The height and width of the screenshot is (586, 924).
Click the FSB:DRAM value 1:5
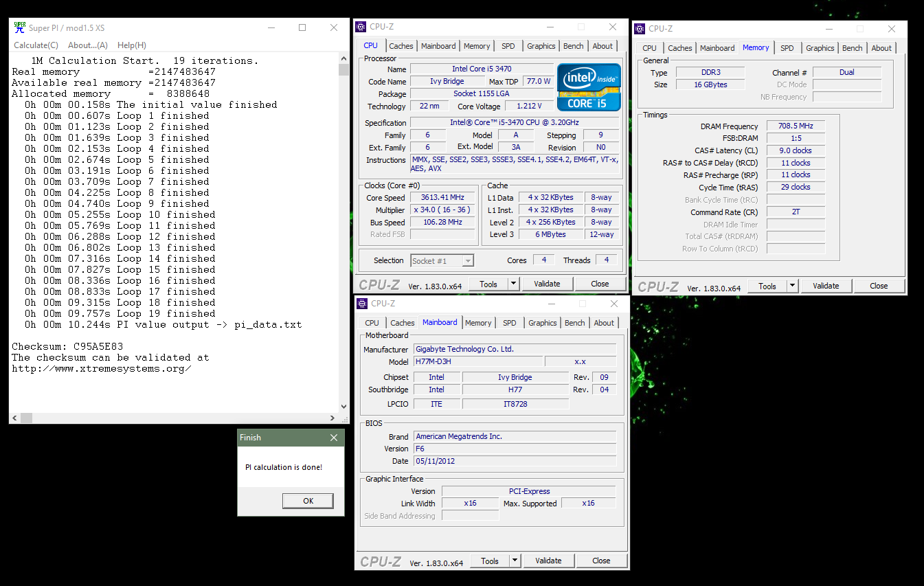coord(796,138)
